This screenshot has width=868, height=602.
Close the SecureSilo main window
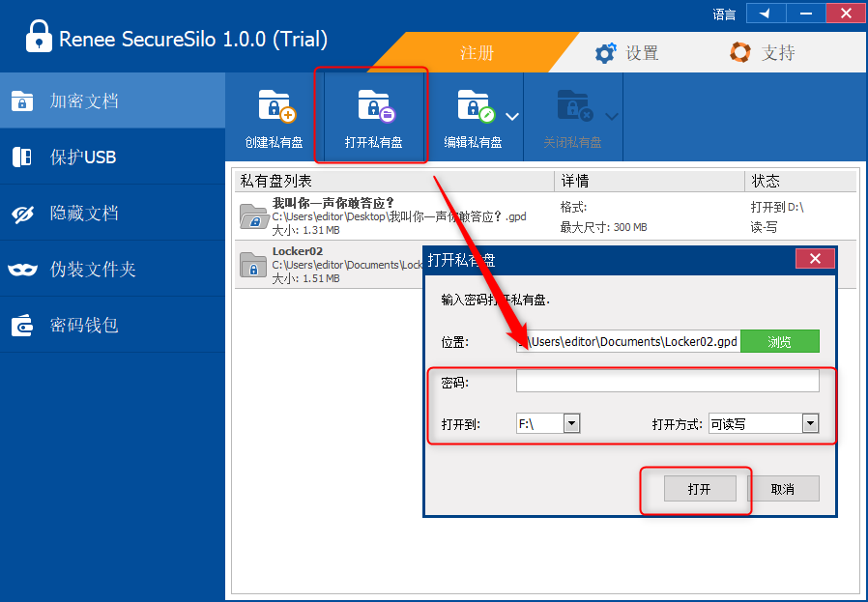(x=846, y=14)
